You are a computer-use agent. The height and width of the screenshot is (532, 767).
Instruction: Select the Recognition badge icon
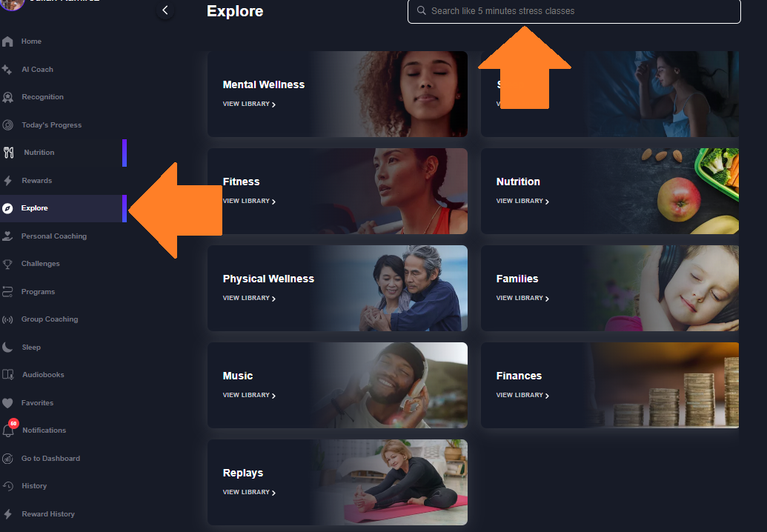tap(7, 97)
